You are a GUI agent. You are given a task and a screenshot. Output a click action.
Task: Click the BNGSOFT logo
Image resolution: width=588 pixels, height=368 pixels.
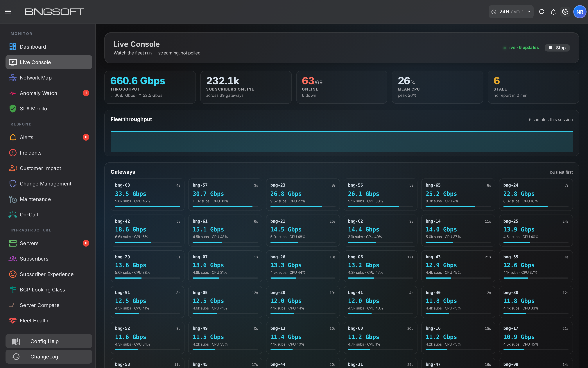(x=55, y=12)
